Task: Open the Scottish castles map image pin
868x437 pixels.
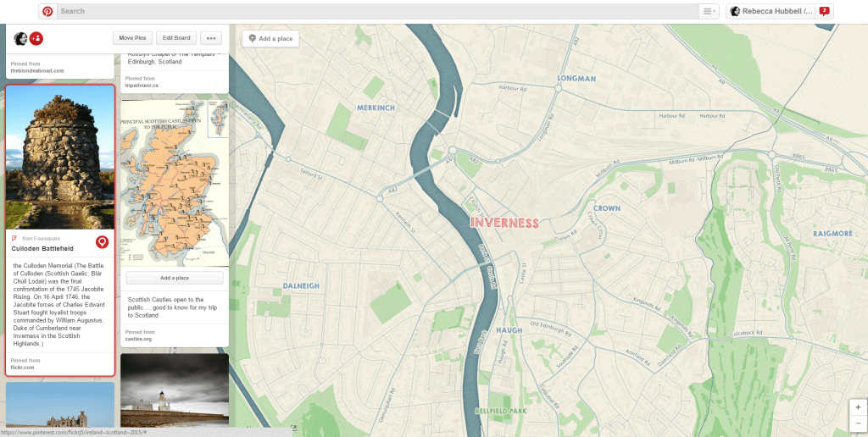Action: tap(175, 183)
